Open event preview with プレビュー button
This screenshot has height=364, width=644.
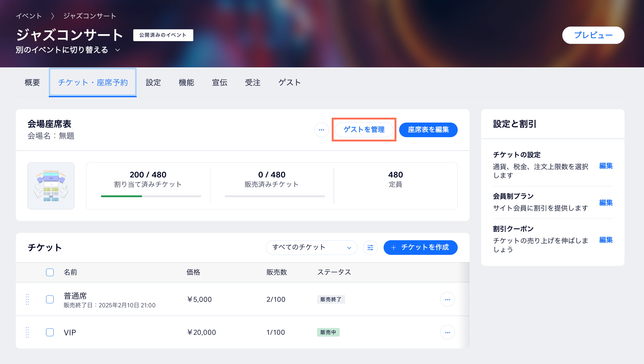(x=593, y=35)
